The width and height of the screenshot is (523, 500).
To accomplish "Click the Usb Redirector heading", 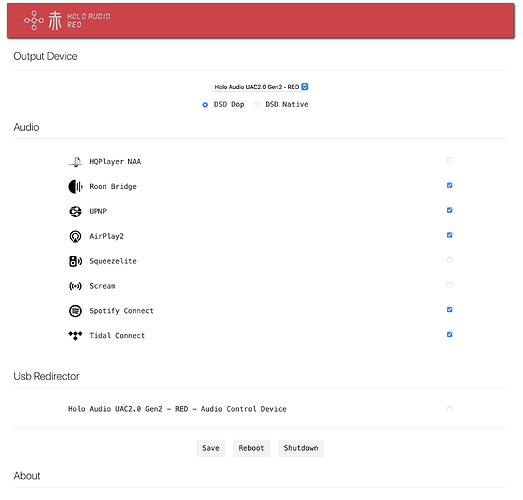I will (x=46, y=377).
